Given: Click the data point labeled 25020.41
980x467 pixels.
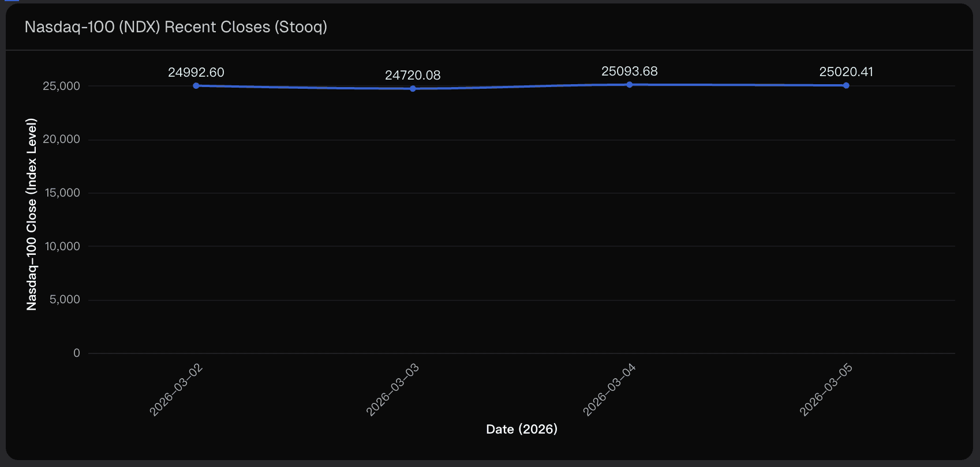Looking at the screenshot, I should 846,85.
